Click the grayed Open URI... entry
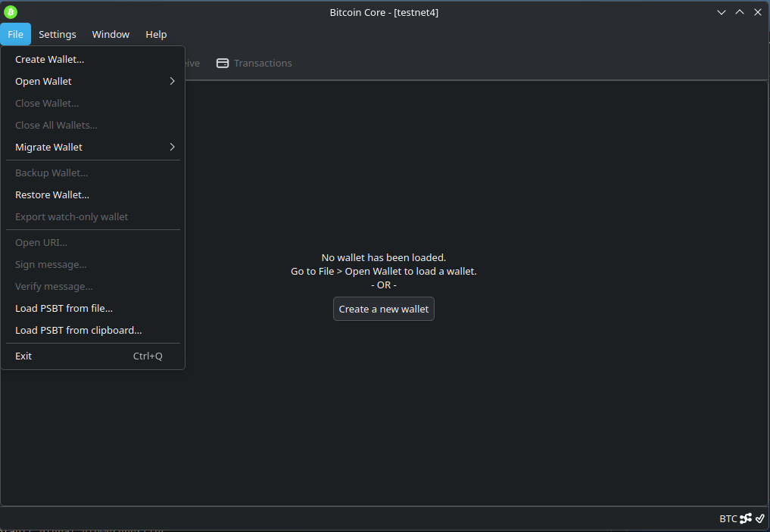Viewport: 770px width, 532px height. 93,242
